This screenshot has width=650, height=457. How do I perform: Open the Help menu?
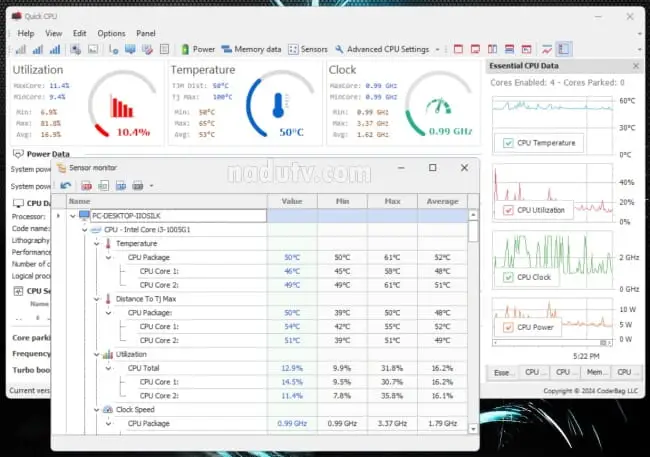point(26,33)
